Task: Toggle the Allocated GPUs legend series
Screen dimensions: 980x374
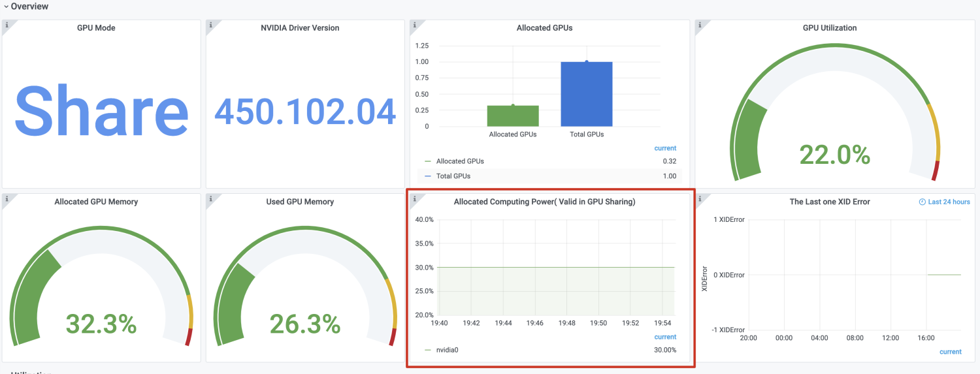Action: (x=460, y=161)
